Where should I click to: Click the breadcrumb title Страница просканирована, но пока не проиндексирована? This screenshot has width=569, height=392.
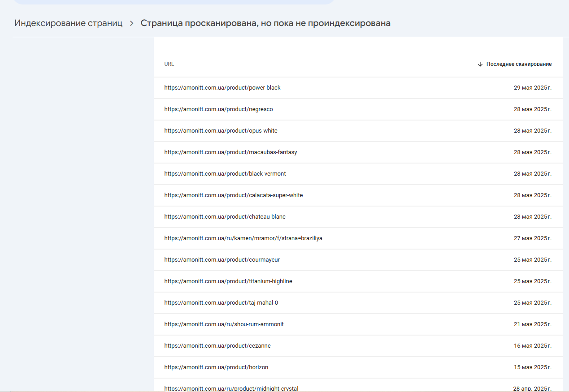[x=265, y=23]
